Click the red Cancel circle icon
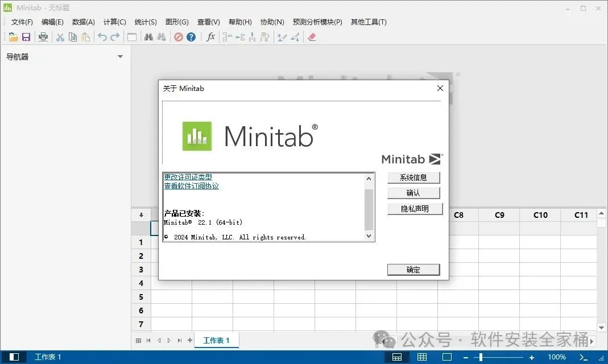The image size is (608, 364). click(179, 37)
